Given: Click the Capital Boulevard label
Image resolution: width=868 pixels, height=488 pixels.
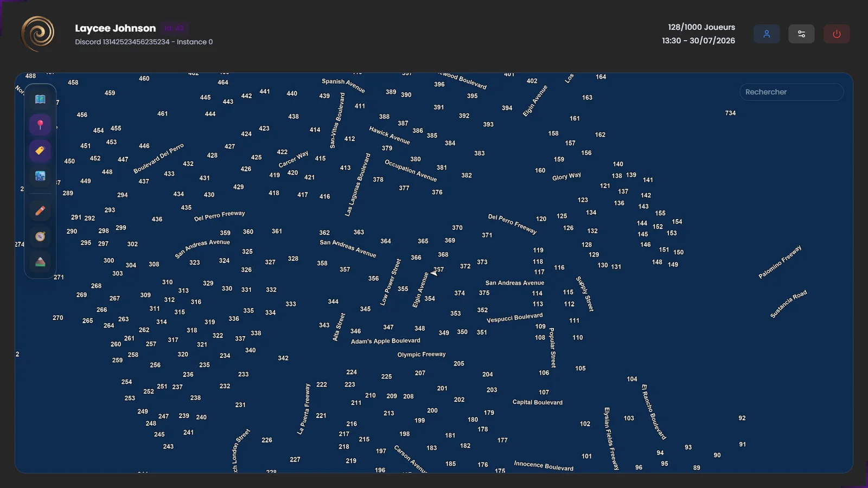Looking at the screenshot, I should [x=538, y=402].
